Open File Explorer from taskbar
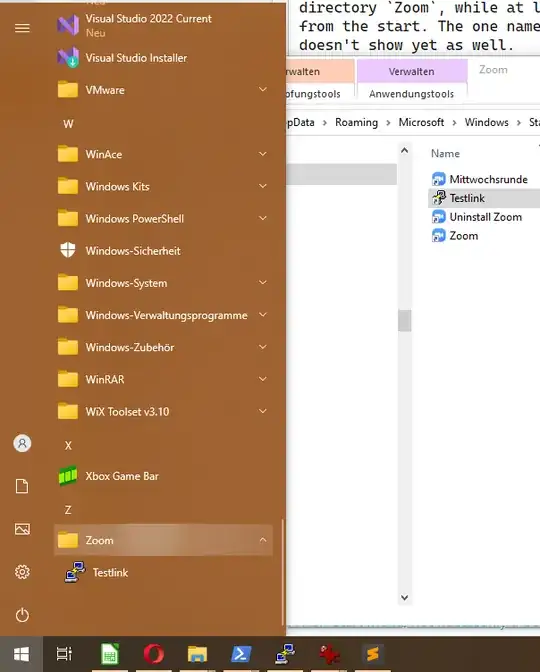The width and height of the screenshot is (540, 672). [x=197, y=654]
